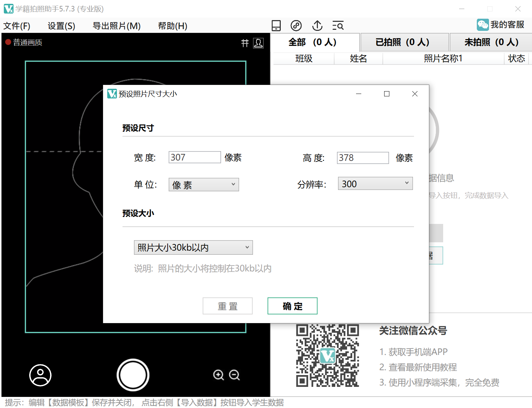Image resolution: width=532 pixels, height=408 pixels.
Task: Expand the 照片大小30kb以内 size dropdown
Action: [x=193, y=248]
